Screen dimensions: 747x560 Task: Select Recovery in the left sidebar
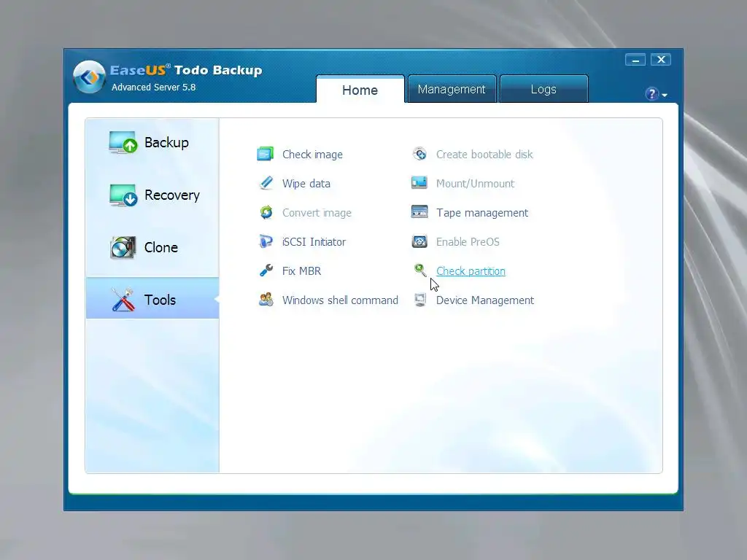(152, 195)
